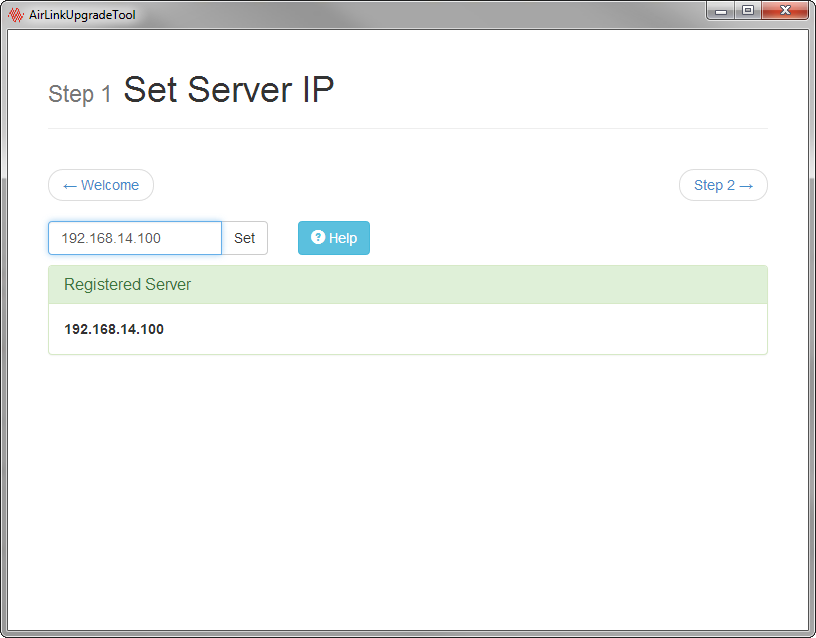Click the AirLinkUpgradeTool title bar text
Viewport: 816px width, 638px height.
tap(83, 15)
